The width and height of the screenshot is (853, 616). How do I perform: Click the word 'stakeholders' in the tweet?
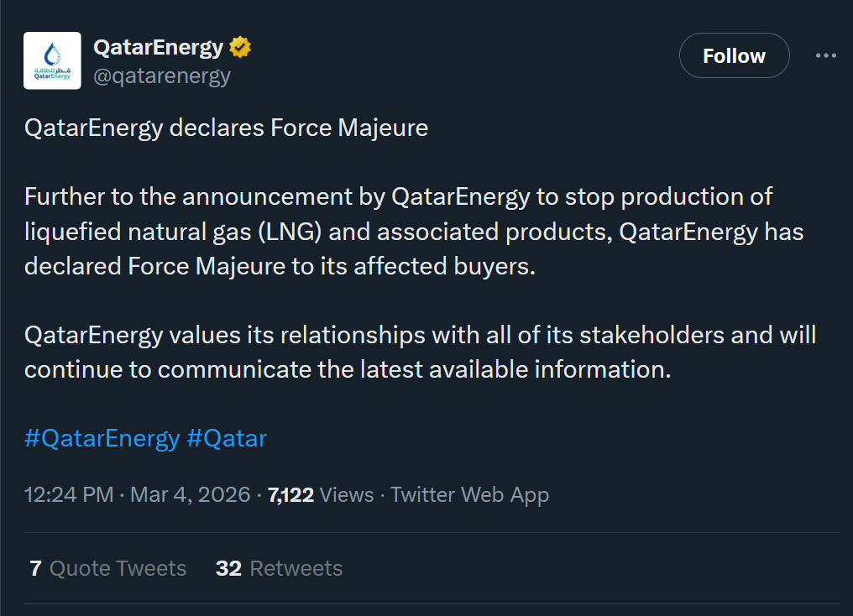[641, 335]
